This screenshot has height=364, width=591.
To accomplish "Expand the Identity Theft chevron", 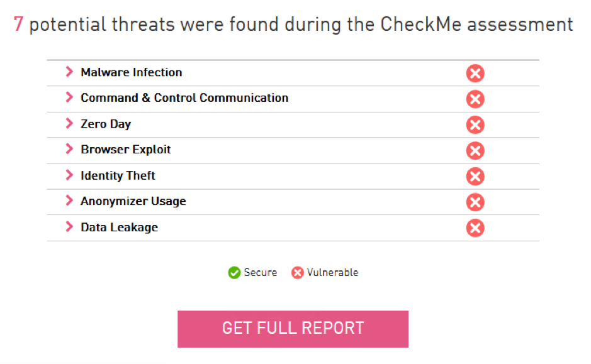I will point(69,175).
